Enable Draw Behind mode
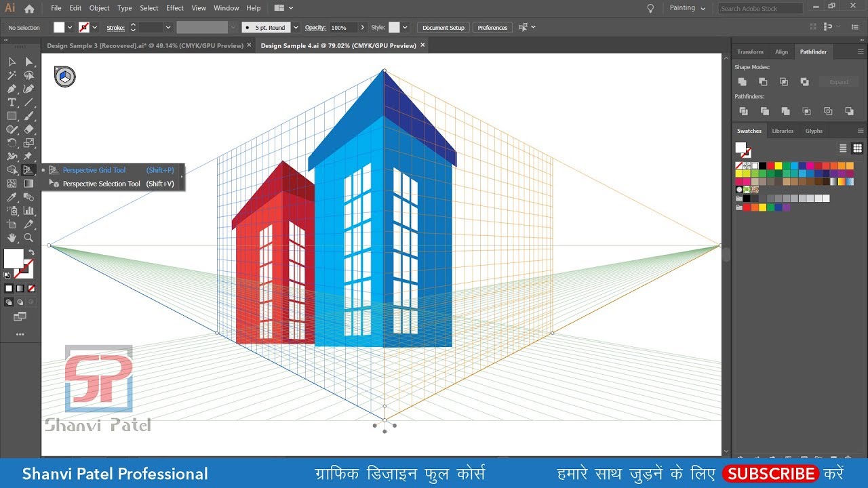 click(x=20, y=302)
